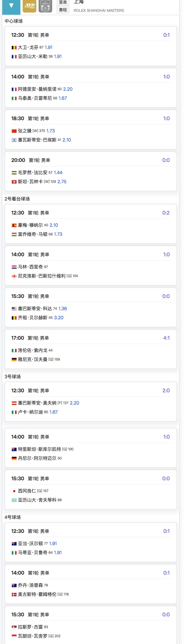The width and height of the screenshot is (186, 644).
Task: Click Georgia flag beside 尼克洛斯·巴斯拉什维利
Action: [14, 276]
